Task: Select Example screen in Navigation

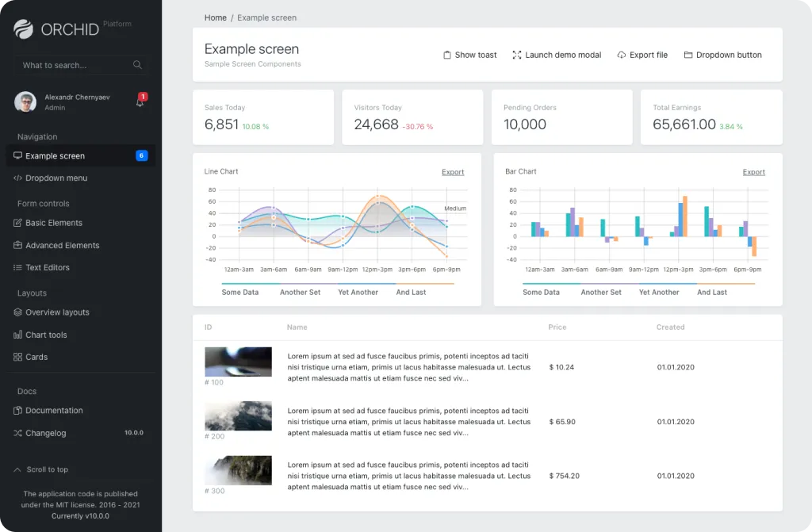Action: [x=54, y=155]
